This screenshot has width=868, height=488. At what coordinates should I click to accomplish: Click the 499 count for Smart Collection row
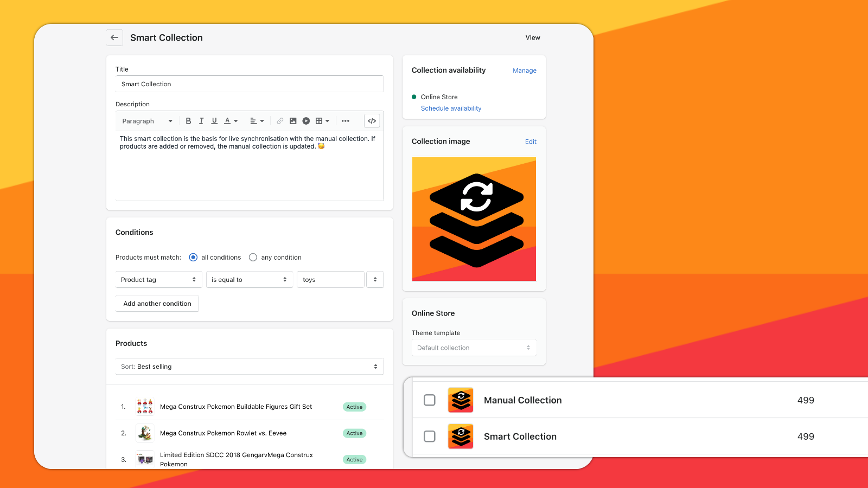coord(806,436)
